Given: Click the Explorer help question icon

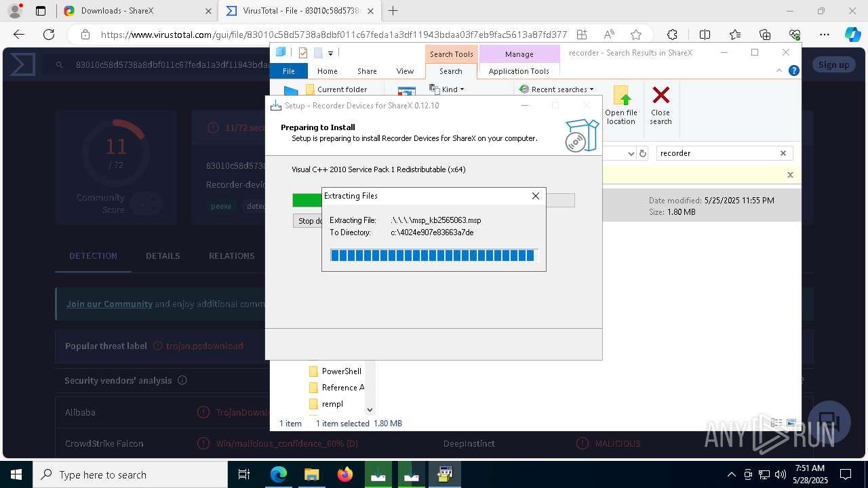Looking at the screenshot, I should tap(793, 70).
